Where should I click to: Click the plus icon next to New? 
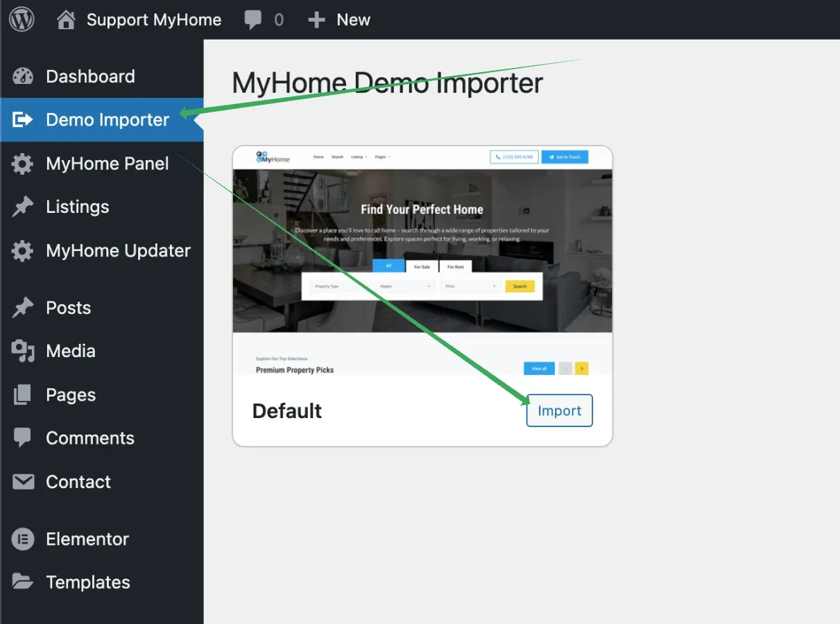point(316,20)
